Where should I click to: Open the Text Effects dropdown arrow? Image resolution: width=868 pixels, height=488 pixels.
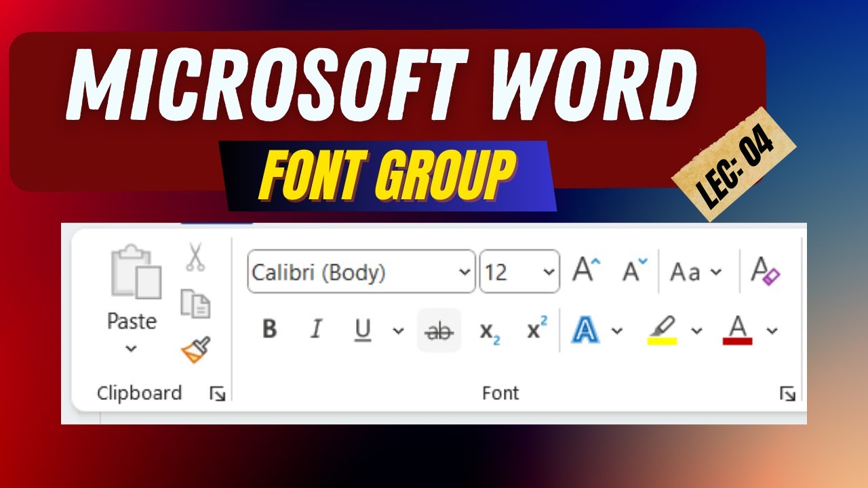[x=616, y=331]
